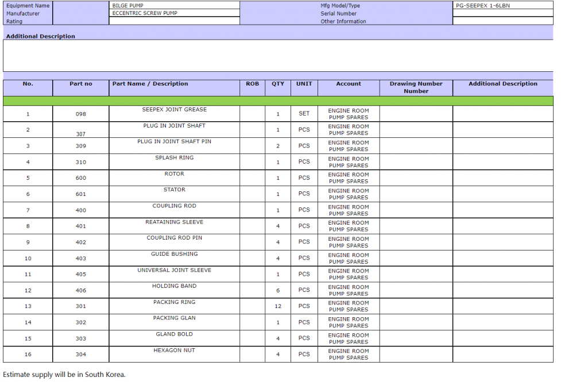588x389 pixels.
Task: Click the Mfg Model/Type field PG-SEEPEX 1-6LBN
Action: click(502, 5)
